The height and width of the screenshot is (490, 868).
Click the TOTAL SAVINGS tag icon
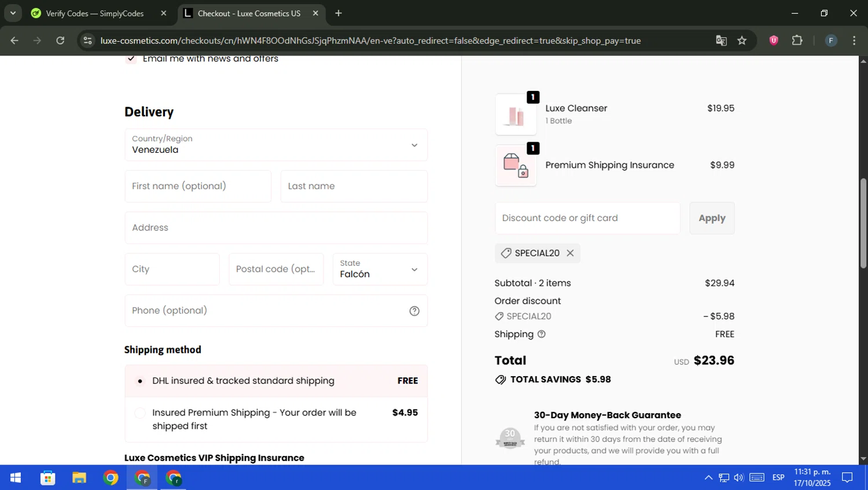coord(501,380)
